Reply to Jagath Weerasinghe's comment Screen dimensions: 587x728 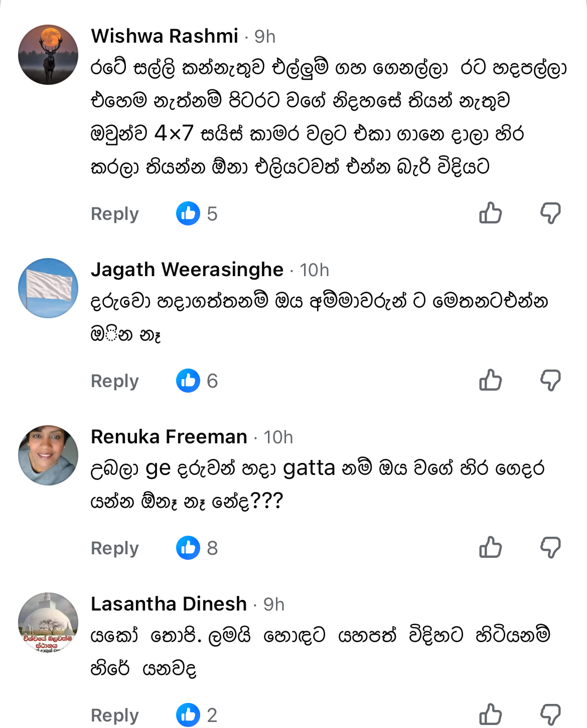[114, 381]
